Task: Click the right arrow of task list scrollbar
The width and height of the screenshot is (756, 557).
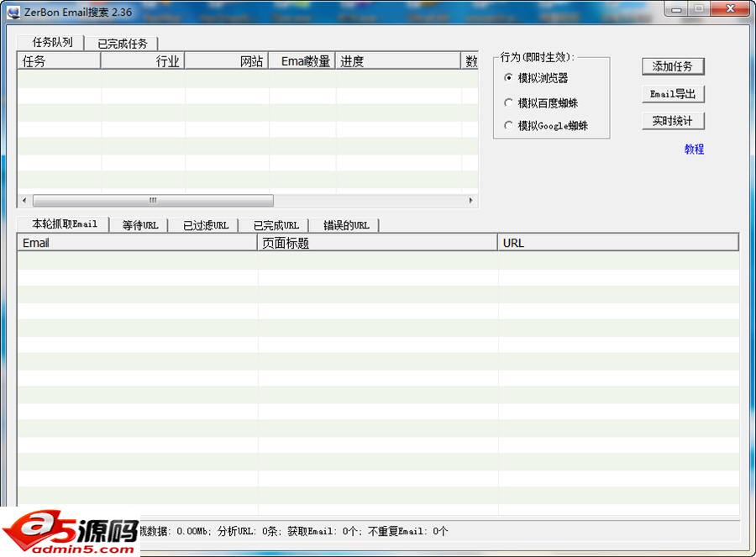Action: coord(471,200)
